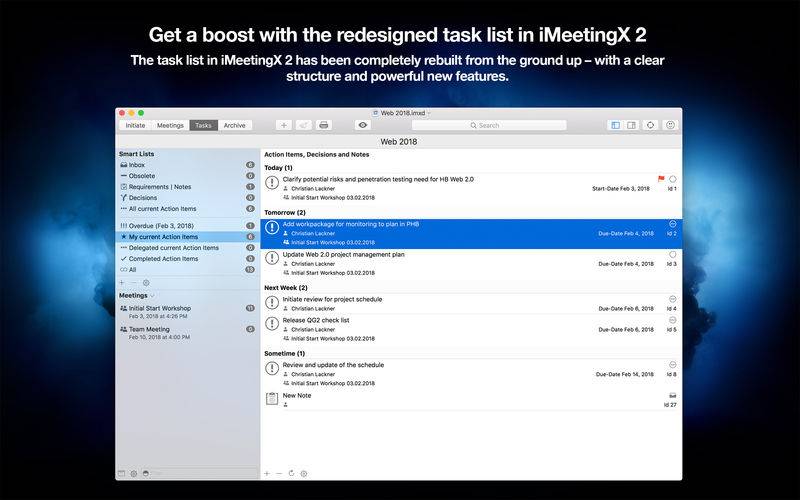Screen dimensions: 800x500
Task: Select task 'Release QG2 check list'
Action: 471,329
